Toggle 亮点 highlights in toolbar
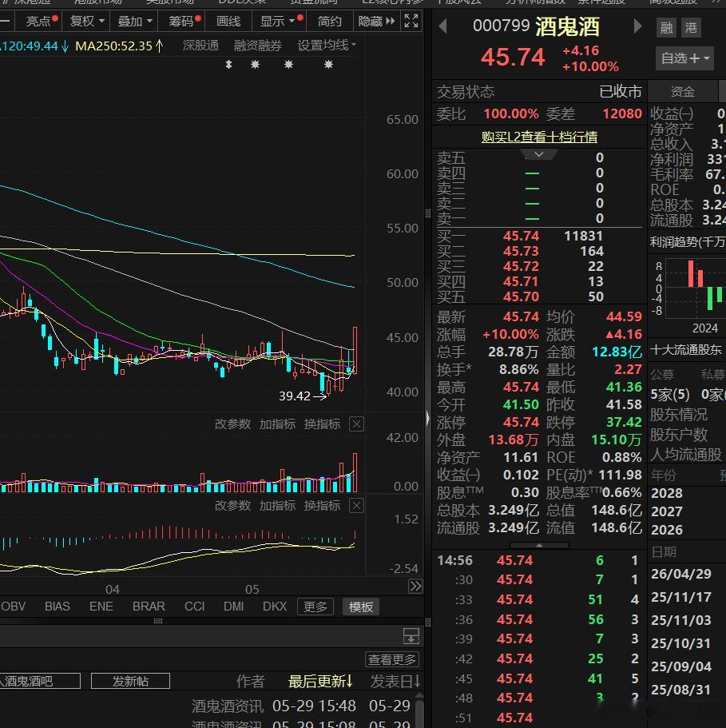This screenshot has width=726, height=728. tap(38, 22)
